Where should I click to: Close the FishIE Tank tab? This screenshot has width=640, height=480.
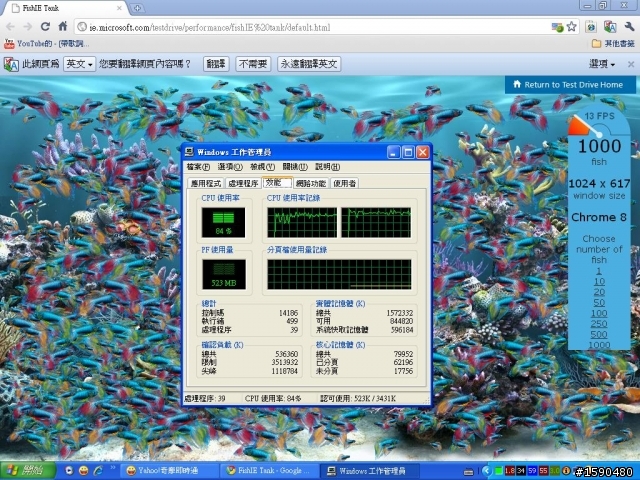[119, 8]
